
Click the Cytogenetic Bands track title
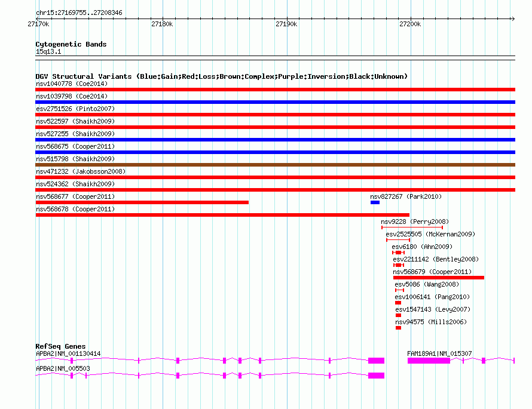pos(71,44)
